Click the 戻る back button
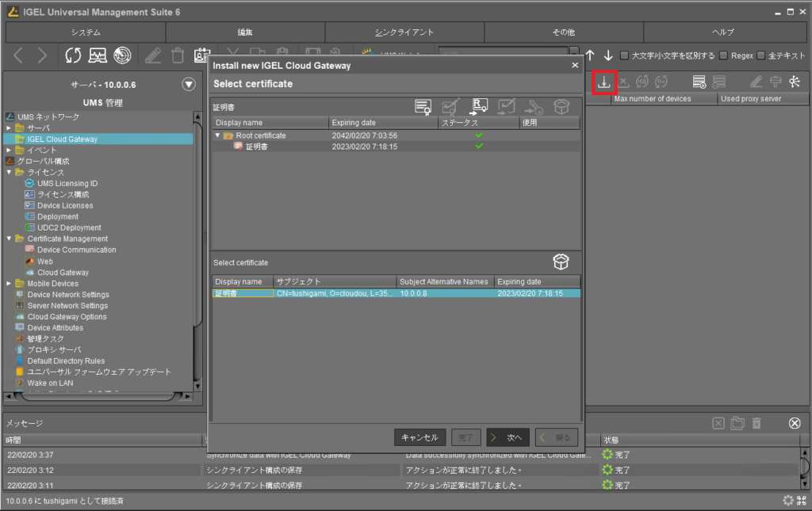Image resolution: width=812 pixels, height=511 pixels. [557, 437]
